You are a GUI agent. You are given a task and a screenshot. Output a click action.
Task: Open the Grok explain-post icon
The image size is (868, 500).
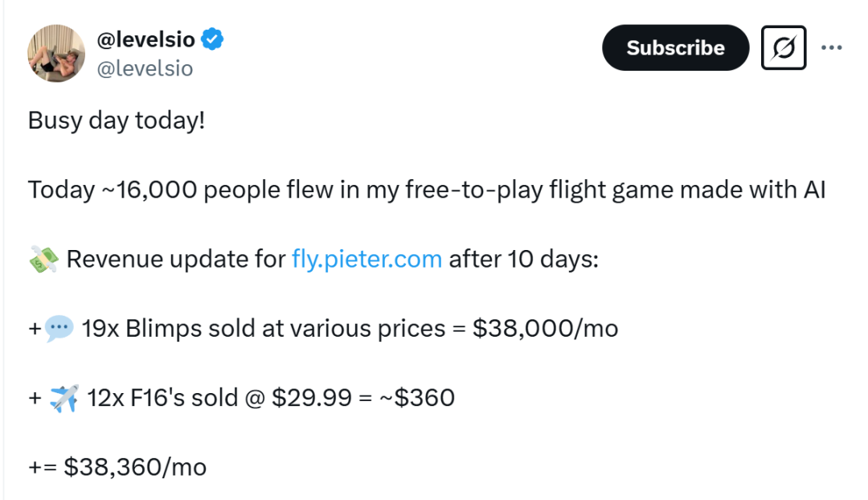783,48
